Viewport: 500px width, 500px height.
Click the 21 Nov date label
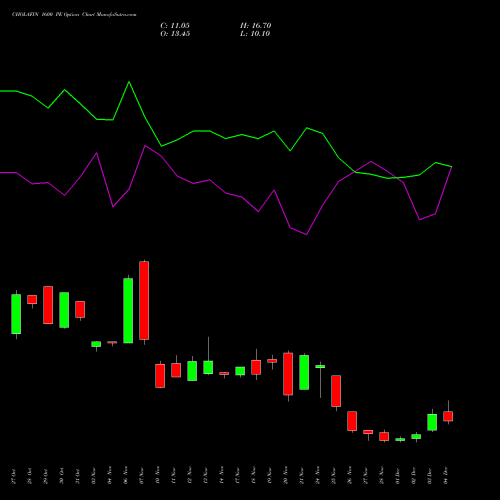(301, 476)
